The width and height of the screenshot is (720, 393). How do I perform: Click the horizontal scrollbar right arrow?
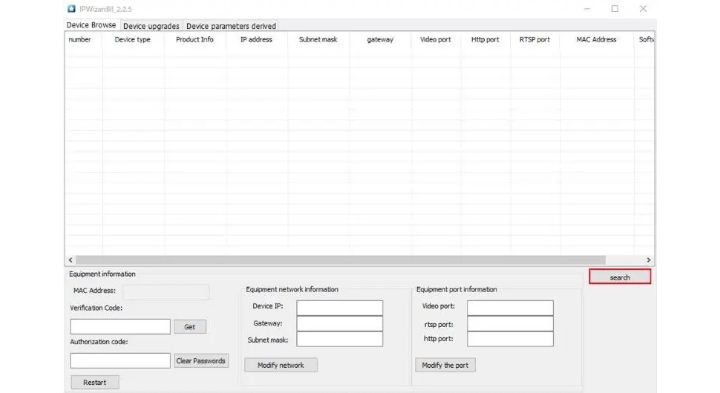(648, 260)
